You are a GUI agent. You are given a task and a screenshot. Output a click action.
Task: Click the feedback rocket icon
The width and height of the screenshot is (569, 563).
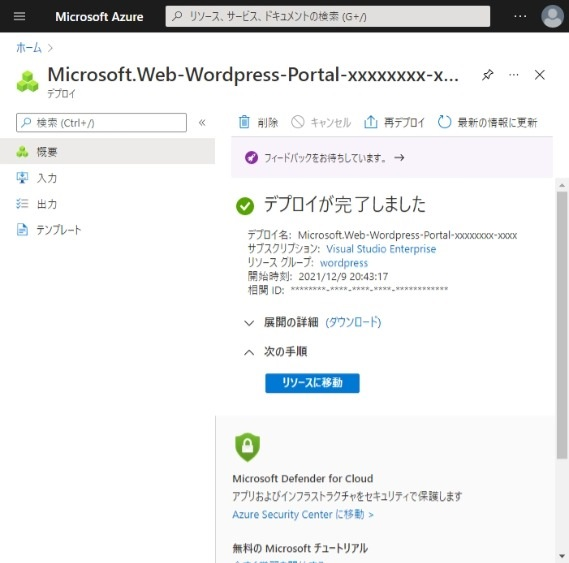[x=251, y=158]
